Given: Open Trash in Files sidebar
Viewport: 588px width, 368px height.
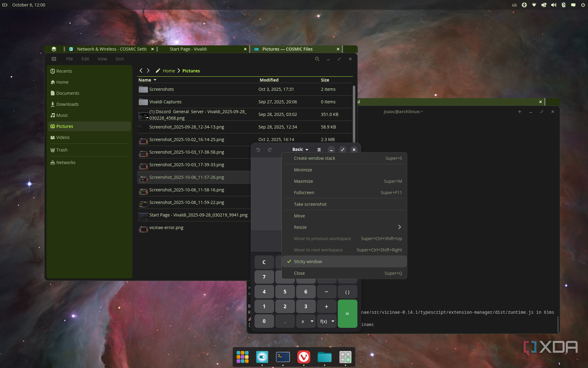Looking at the screenshot, I should pyautogui.click(x=89, y=150).
